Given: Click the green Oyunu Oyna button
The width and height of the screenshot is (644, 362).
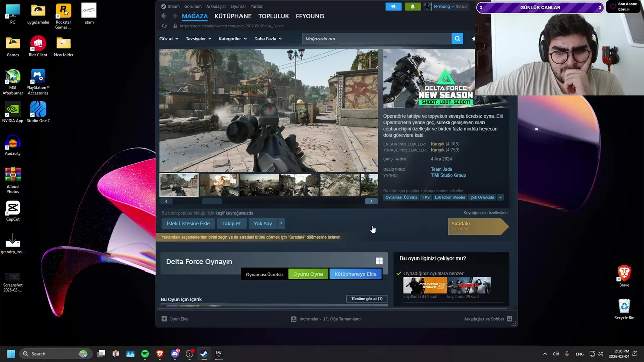Looking at the screenshot, I should pyautogui.click(x=308, y=274).
